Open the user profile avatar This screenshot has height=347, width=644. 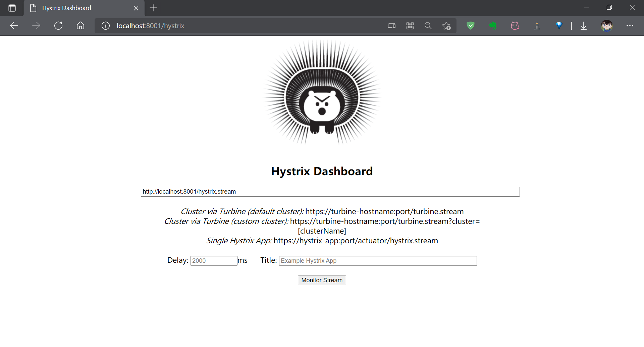click(607, 26)
